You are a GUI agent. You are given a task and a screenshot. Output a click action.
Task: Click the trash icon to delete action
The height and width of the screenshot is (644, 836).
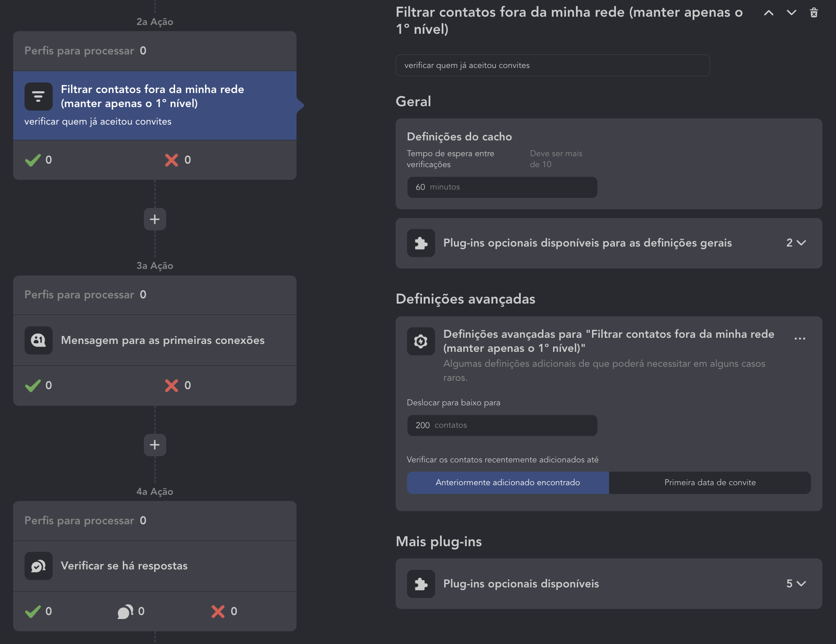(x=814, y=13)
